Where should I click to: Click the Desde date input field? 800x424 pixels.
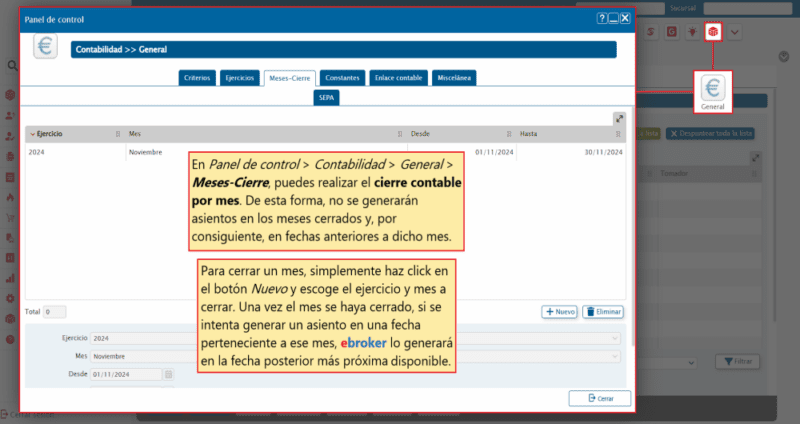(125, 374)
